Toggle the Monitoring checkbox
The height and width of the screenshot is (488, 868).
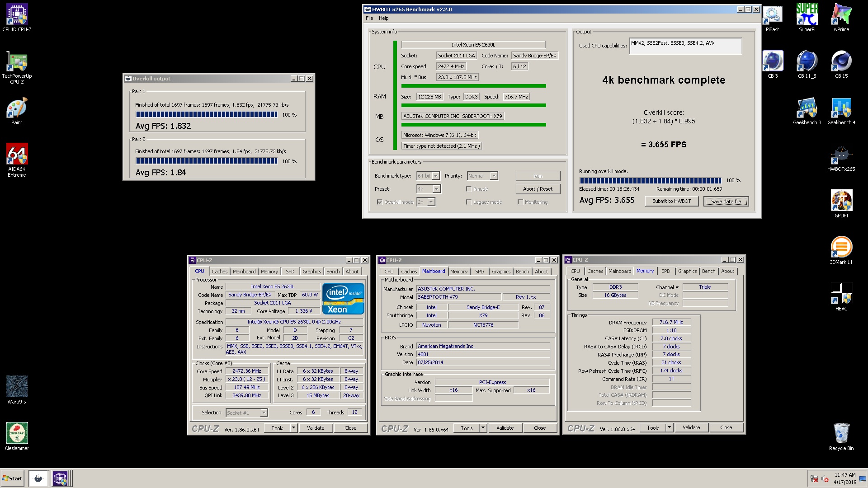tap(520, 202)
